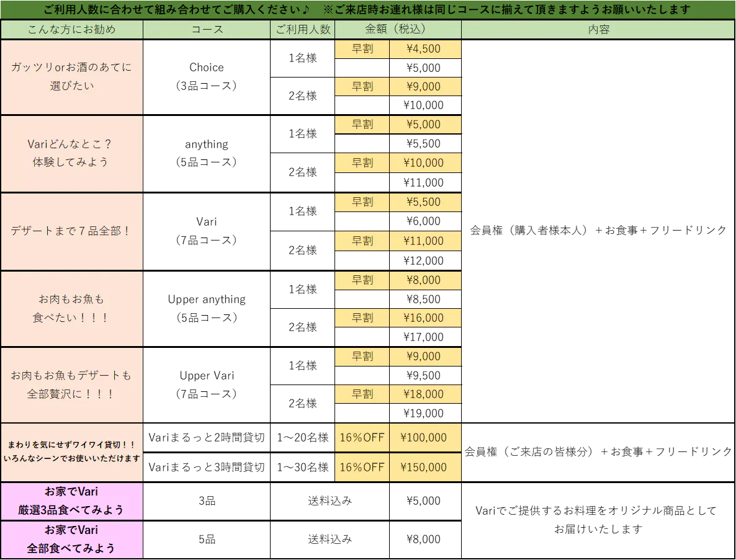Select the ご利用人数 column header
This screenshot has width=736, height=560.
pyautogui.click(x=303, y=30)
